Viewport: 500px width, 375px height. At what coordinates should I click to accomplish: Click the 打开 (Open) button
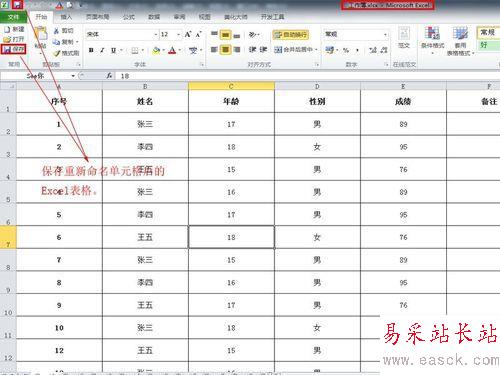14,39
